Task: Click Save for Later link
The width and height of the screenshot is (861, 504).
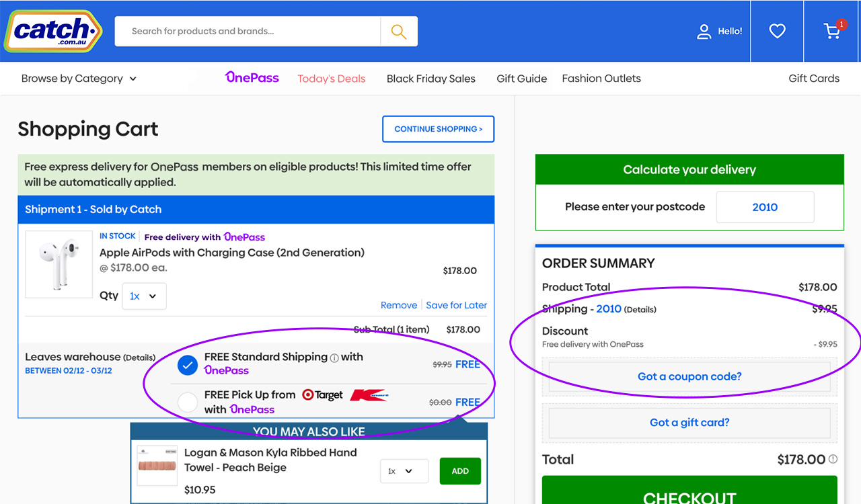Action: pyautogui.click(x=457, y=305)
